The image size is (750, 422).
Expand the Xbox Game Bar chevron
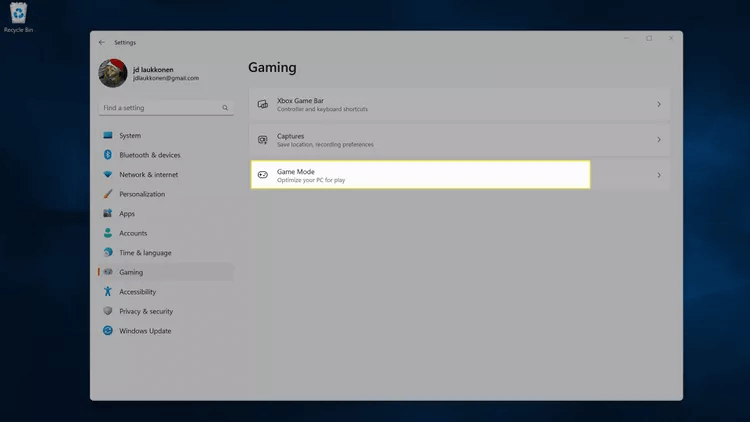659,104
